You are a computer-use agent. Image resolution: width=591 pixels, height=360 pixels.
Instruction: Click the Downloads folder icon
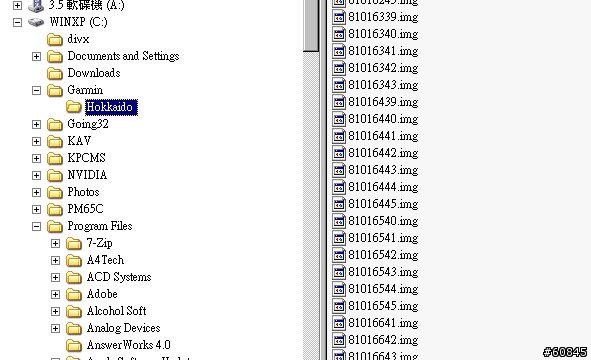55,74
